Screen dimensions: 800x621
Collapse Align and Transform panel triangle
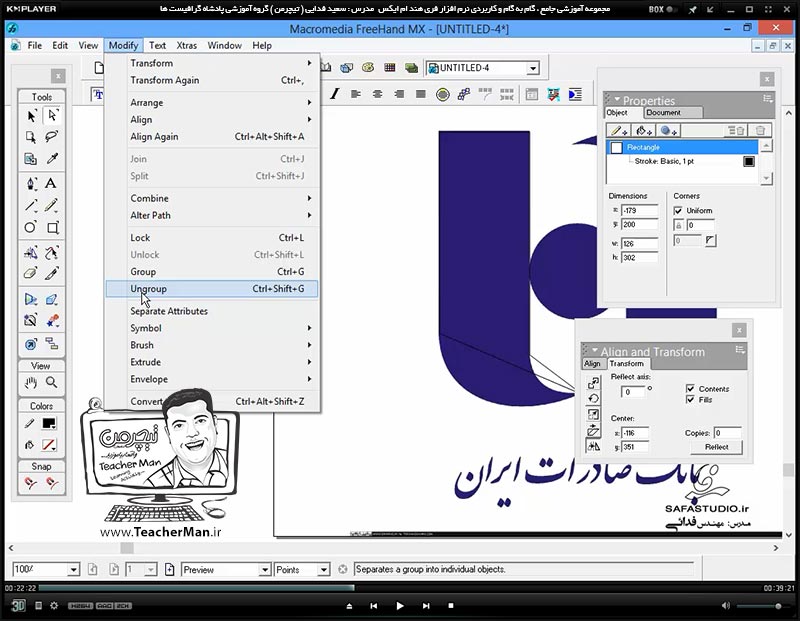[x=594, y=351]
